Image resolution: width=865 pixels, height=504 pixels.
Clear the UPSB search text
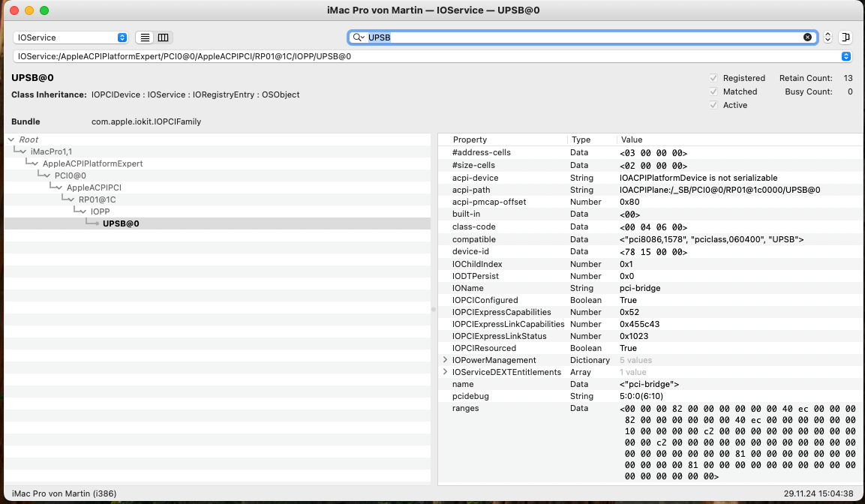(x=807, y=37)
